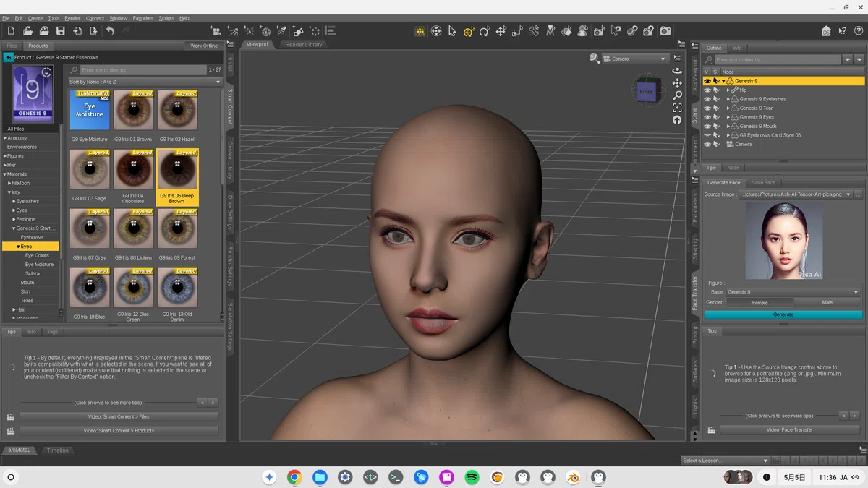
Task: Switch to the Render Library tab
Action: (x=304, y=45)
